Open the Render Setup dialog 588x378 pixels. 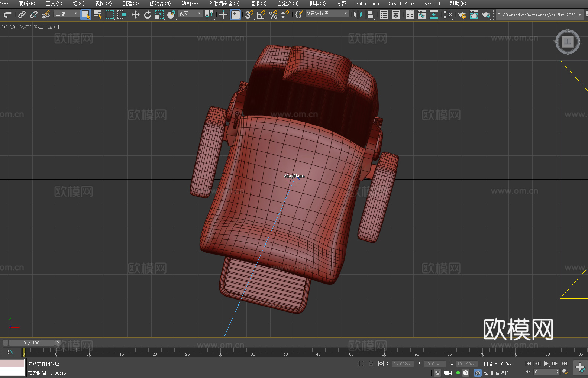(x=462, y=14)
